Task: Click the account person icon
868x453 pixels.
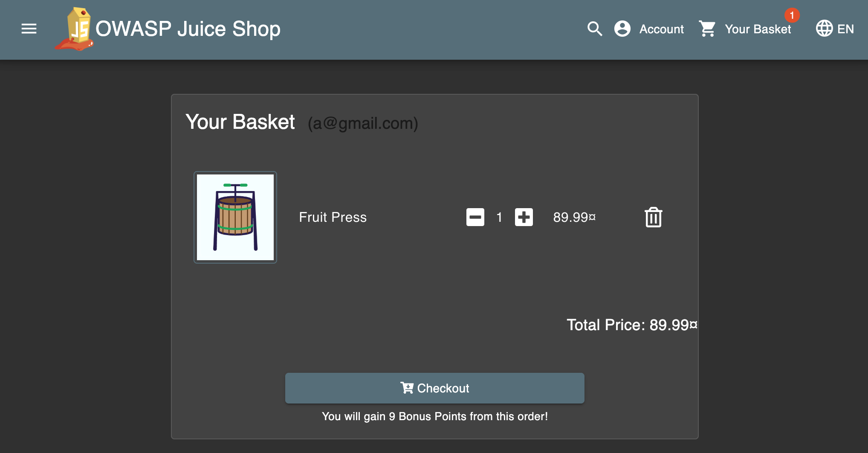Action: pos(622,29)
